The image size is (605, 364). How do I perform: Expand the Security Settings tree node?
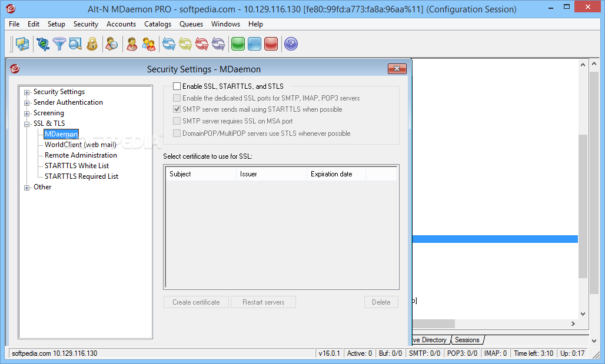[26, 92]
